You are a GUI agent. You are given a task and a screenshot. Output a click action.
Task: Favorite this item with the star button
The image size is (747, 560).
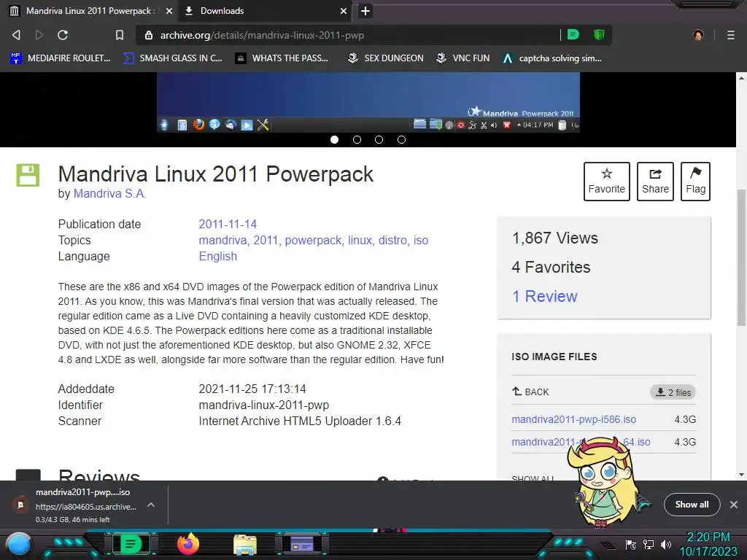607,182
